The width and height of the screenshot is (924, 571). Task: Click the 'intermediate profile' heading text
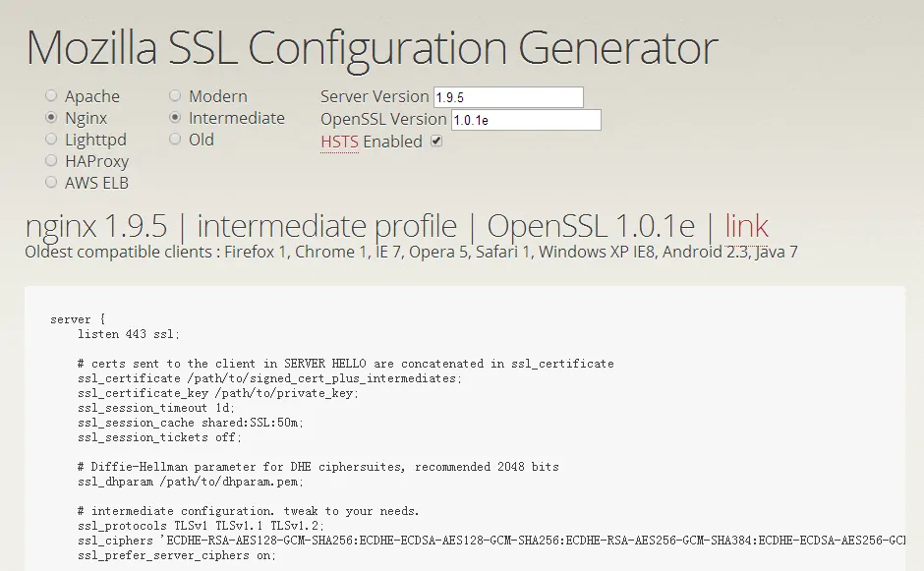point(327,226)
